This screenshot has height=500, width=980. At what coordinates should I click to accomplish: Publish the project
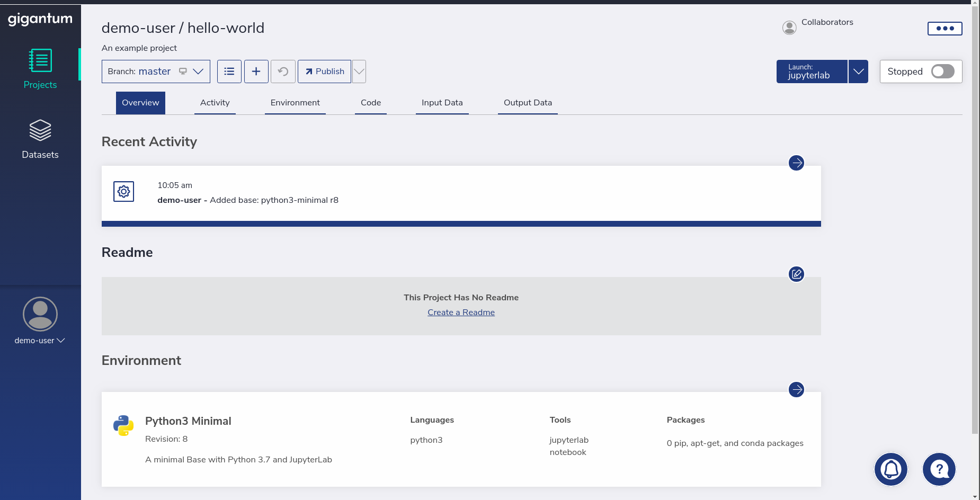[324, 72]
